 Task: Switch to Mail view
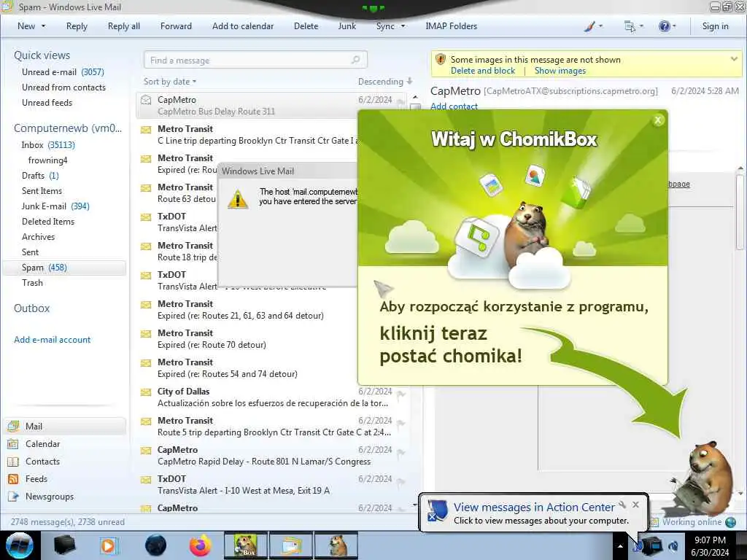coord(65,426)
